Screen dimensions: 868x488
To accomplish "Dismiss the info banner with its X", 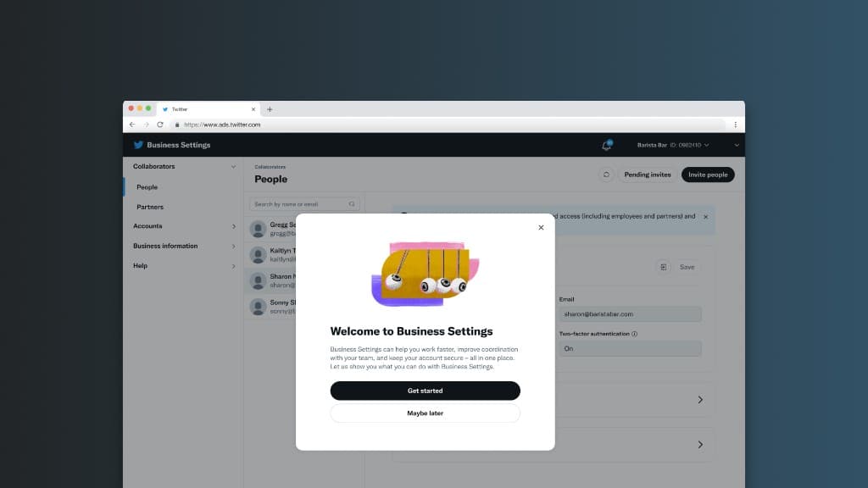I will tap(706, 217).
